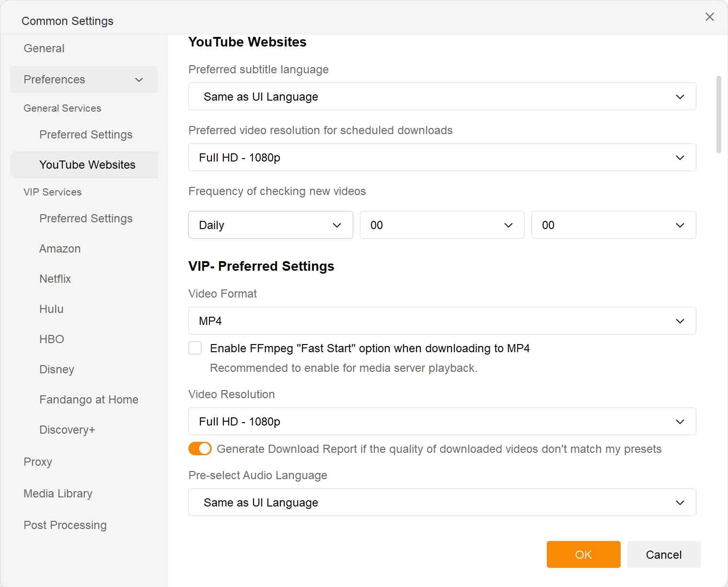The height and width of the screenshot is (587, 728).
Task: Collapse the Preferences section chevron
Action: [x=139, y=80]
